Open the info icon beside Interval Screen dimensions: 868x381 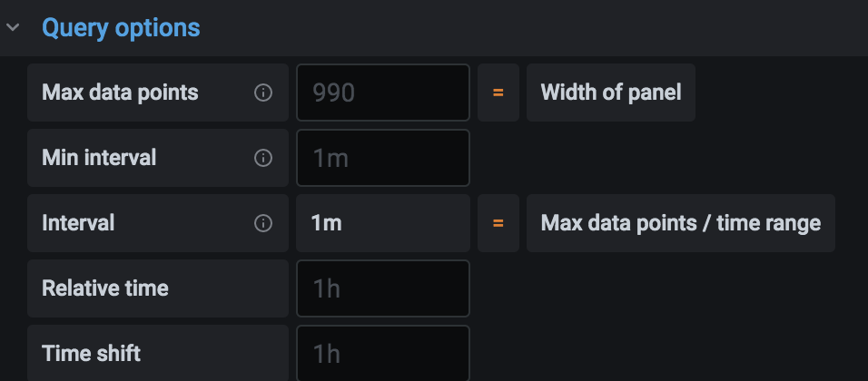pyautogui.click(x=263, y=223)
